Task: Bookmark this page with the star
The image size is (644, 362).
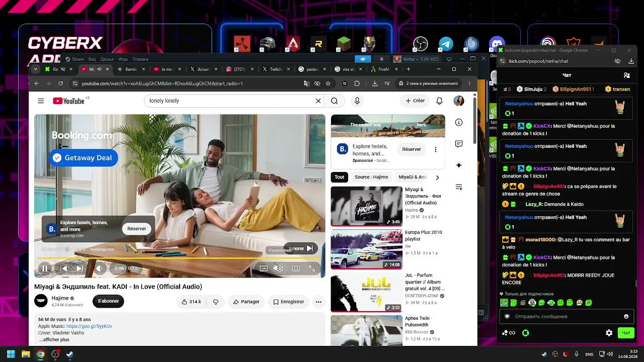Action: point(328,83)
